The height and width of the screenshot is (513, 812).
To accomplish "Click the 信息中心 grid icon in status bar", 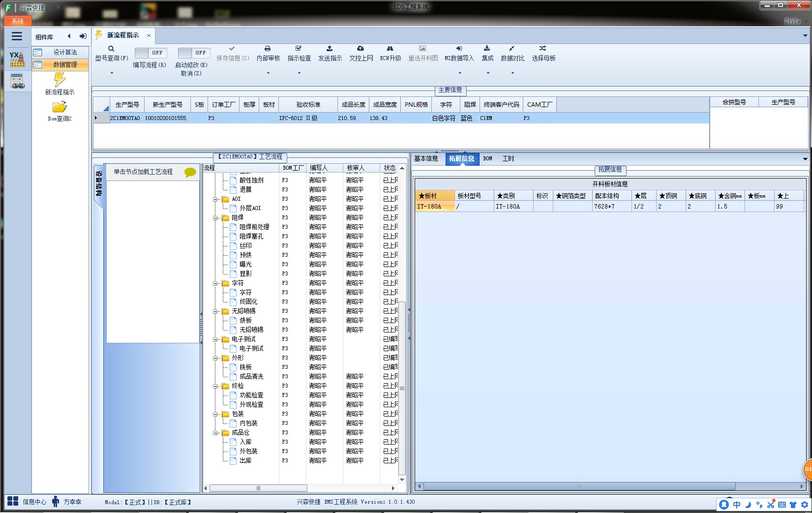I will pos(13,502).
